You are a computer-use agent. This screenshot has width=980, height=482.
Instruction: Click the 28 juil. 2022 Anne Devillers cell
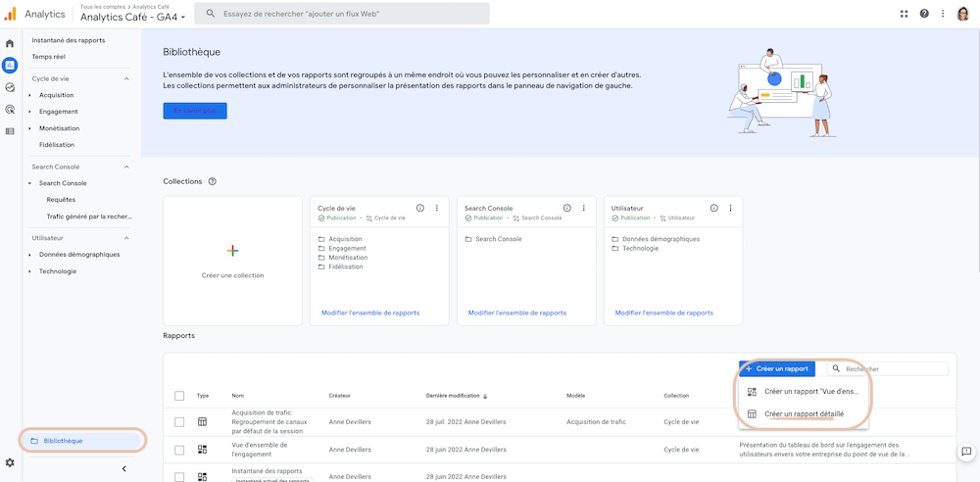pos(465,422)
